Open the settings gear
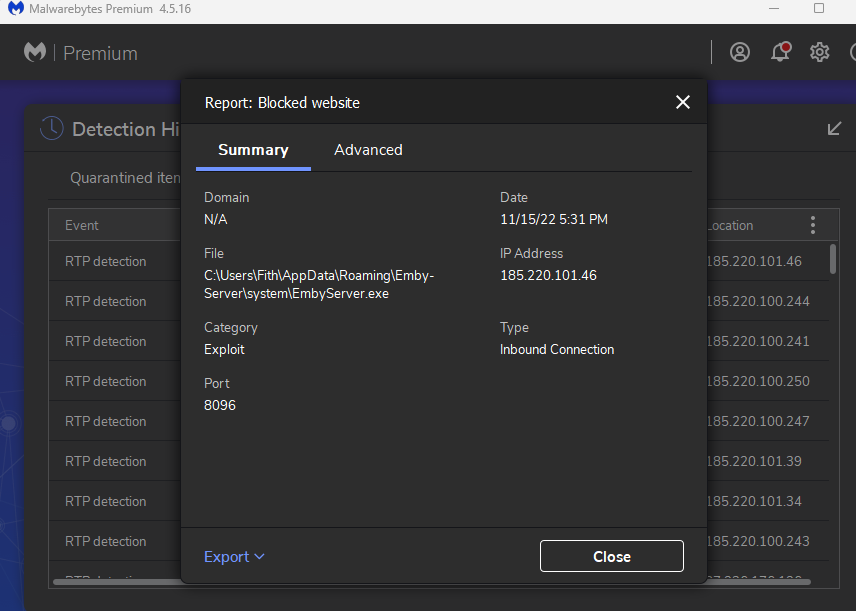Image resolution: width=856 pixels, height=611 pixels. click(819, 52)
